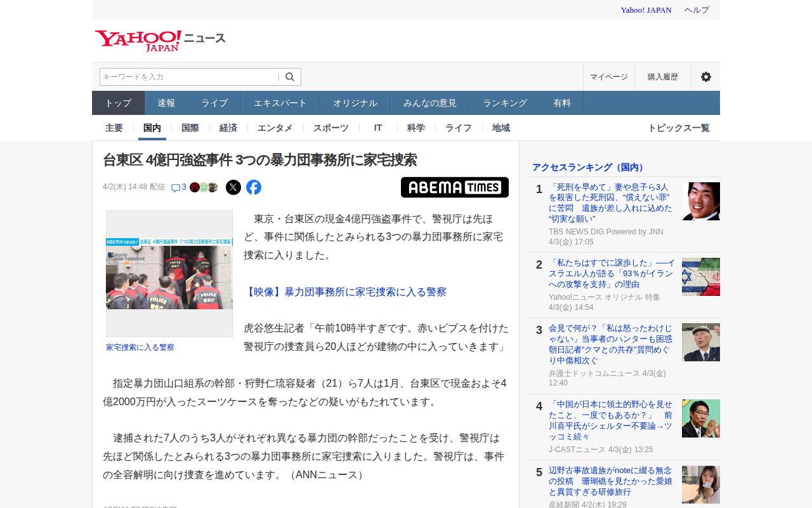Open ranking 2 article about イスラエル人
Viewport: 812px width, 508px height.
click(x=612, y=273)
